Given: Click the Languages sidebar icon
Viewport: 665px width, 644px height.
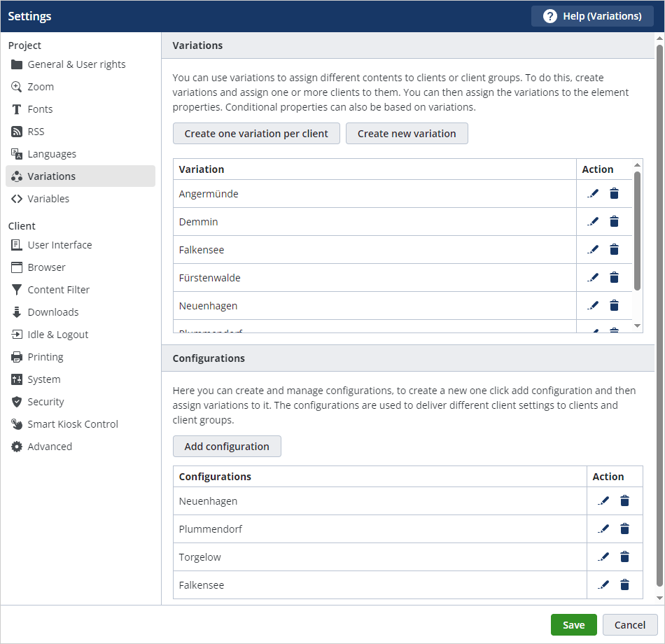Looking at the screenshot, I should point(15,153).
